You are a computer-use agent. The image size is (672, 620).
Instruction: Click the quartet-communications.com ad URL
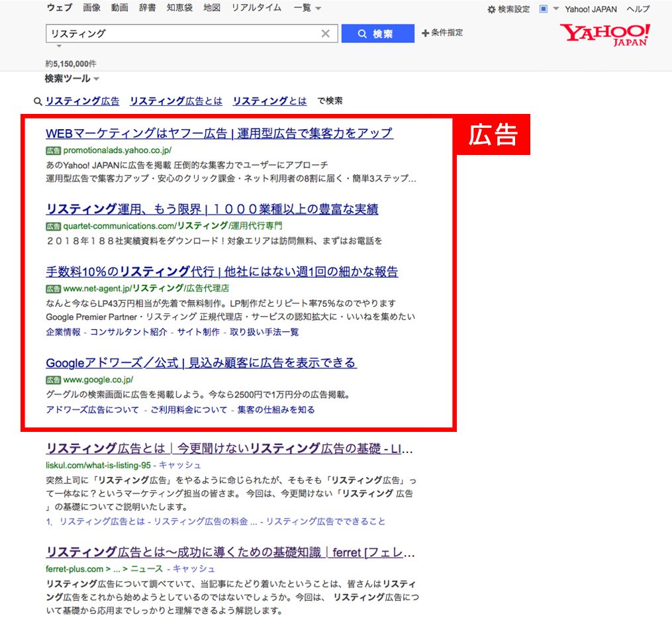pos(173,226)
